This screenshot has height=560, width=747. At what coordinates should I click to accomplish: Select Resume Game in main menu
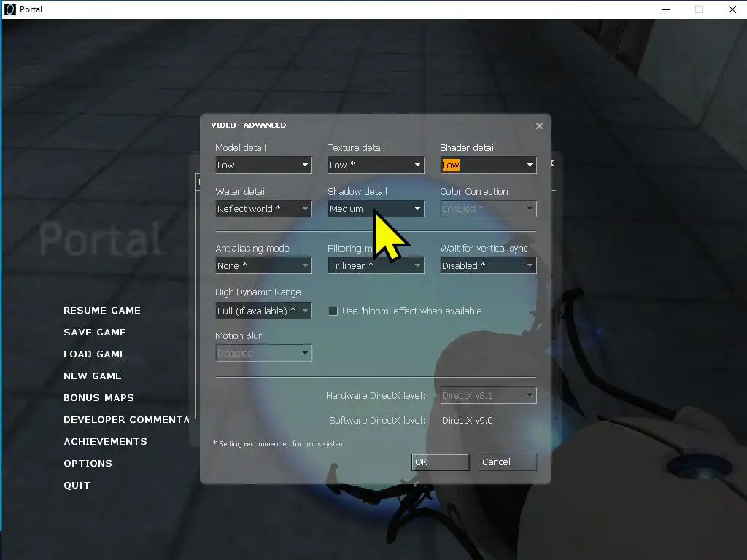(x=102, y=311)
